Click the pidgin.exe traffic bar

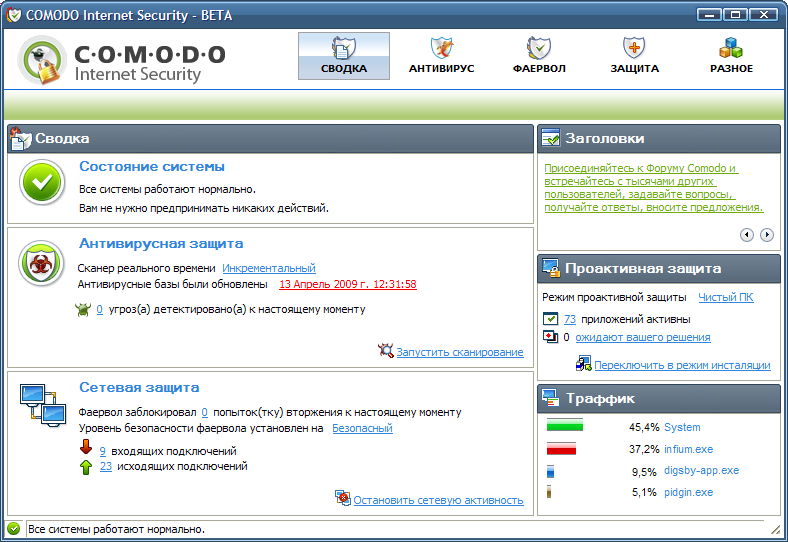click(549, 492)
